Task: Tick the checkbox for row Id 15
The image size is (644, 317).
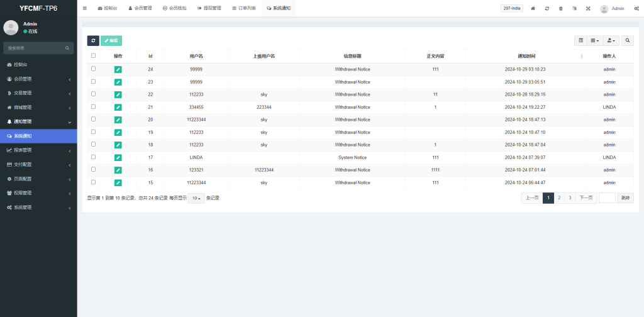Action: 94,182
